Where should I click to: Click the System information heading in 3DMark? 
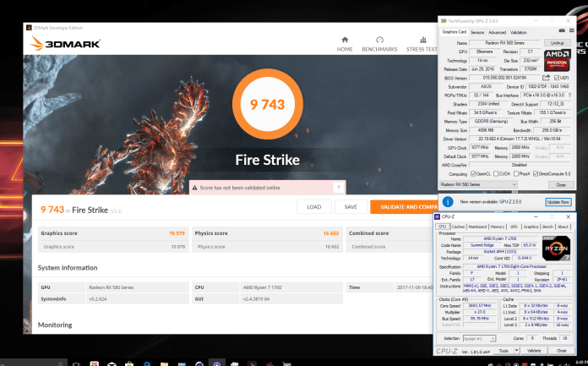tap(68, 268)
